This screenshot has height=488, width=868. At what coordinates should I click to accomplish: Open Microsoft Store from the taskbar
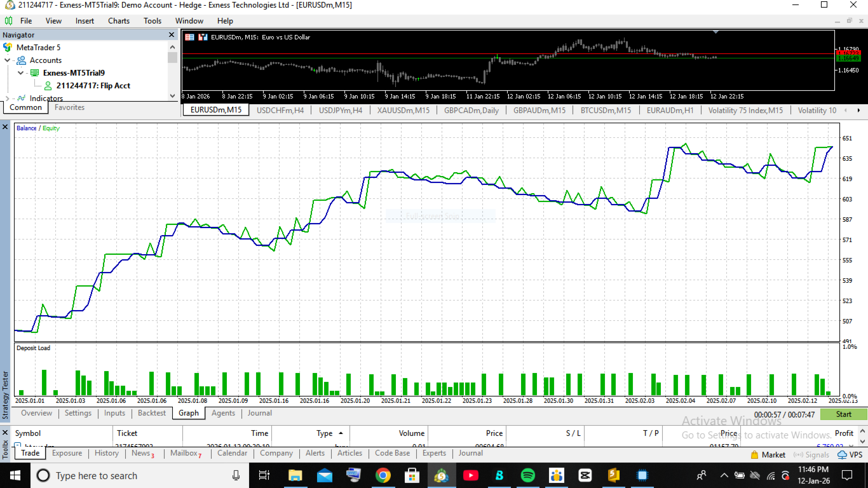tap(412, 475)
